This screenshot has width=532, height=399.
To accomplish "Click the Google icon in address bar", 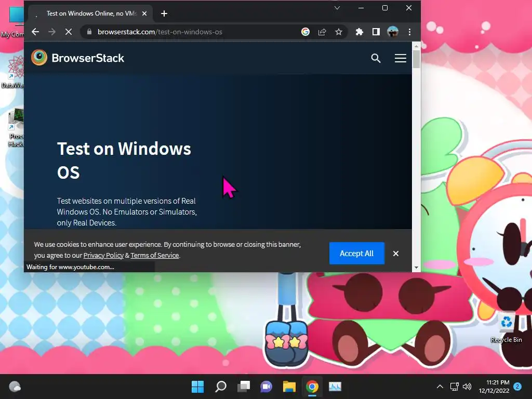I will [x=305, y=32].
